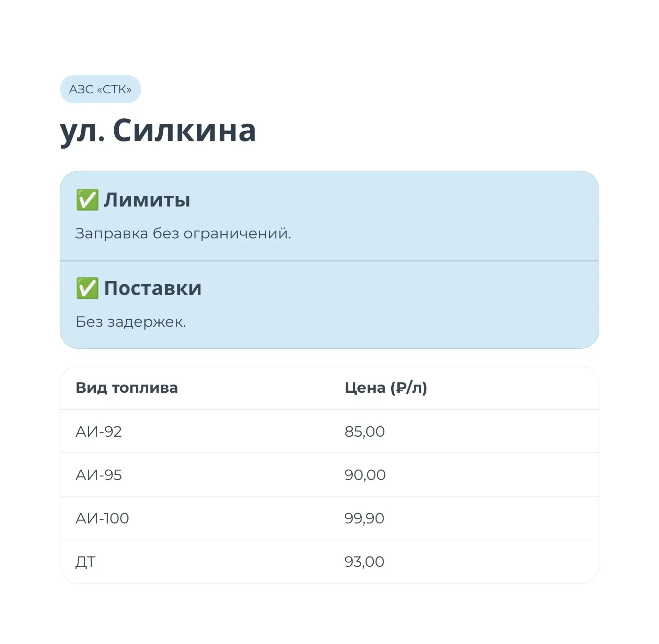Select text Без задержек
Screen dimensions: 659x644
point(131,322)
